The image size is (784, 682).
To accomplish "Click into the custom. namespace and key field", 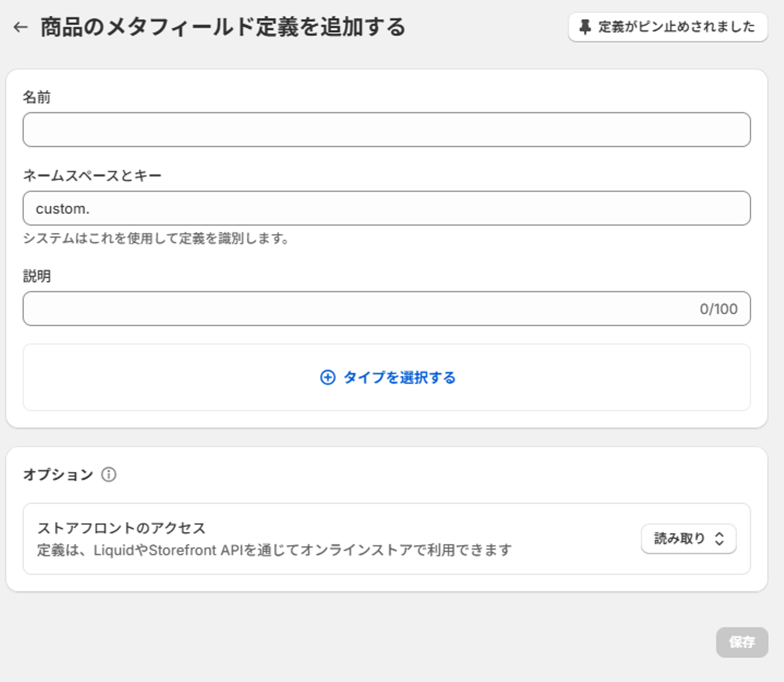I will [x=387, y=208].
